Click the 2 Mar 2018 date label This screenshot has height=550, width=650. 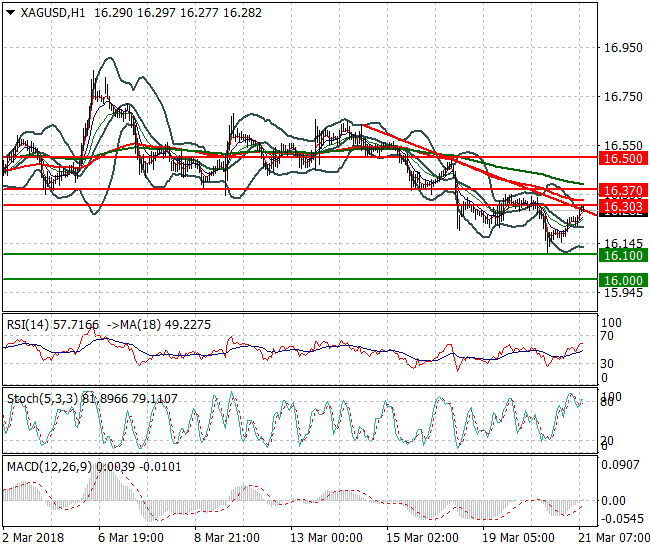(33, 538)
